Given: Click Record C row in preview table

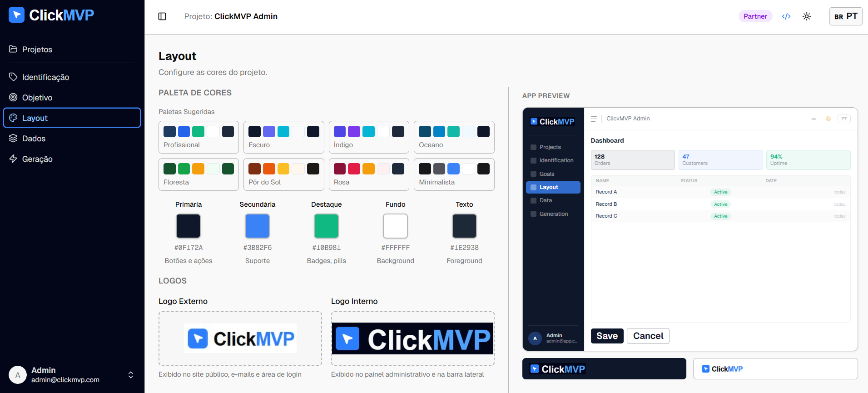Looking at the screenshot, I should tap(721, 216).
